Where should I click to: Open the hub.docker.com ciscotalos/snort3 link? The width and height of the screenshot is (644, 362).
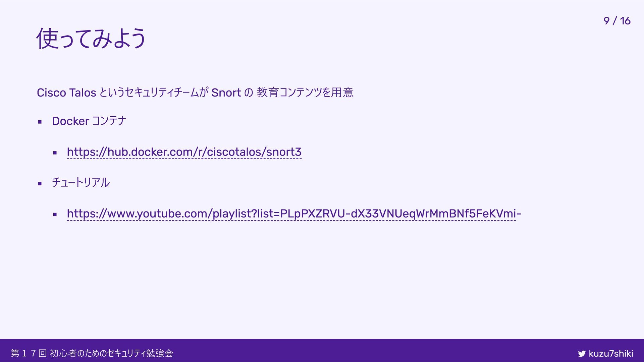[184, 152]
